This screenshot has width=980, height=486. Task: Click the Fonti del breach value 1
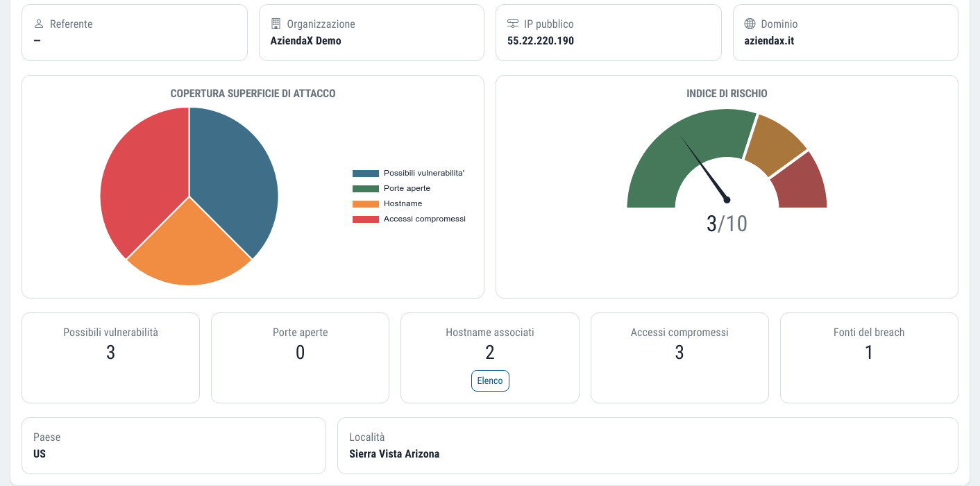(869, 353)
